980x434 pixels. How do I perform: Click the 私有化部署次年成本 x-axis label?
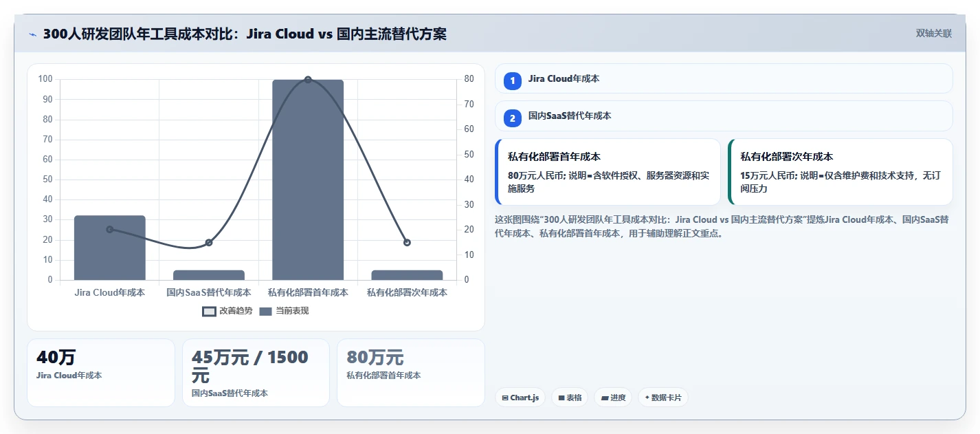coord(407,292)
